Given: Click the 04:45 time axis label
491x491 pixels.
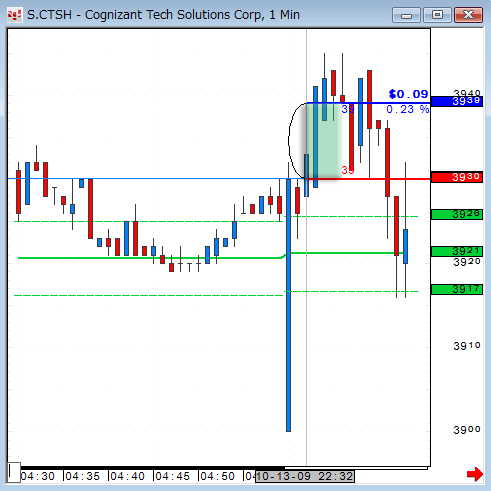Looking at the screenshot, I should pos(172,476).
